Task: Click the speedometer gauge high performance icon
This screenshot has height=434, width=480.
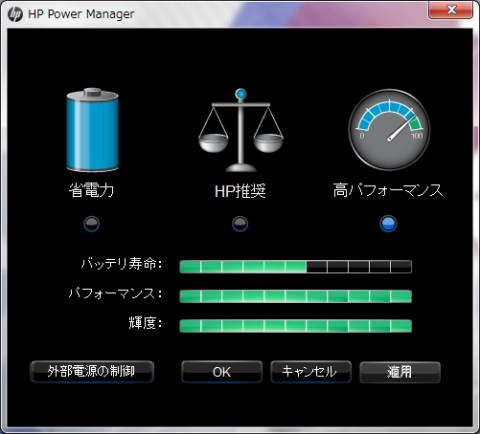Action: pos(389,130)
